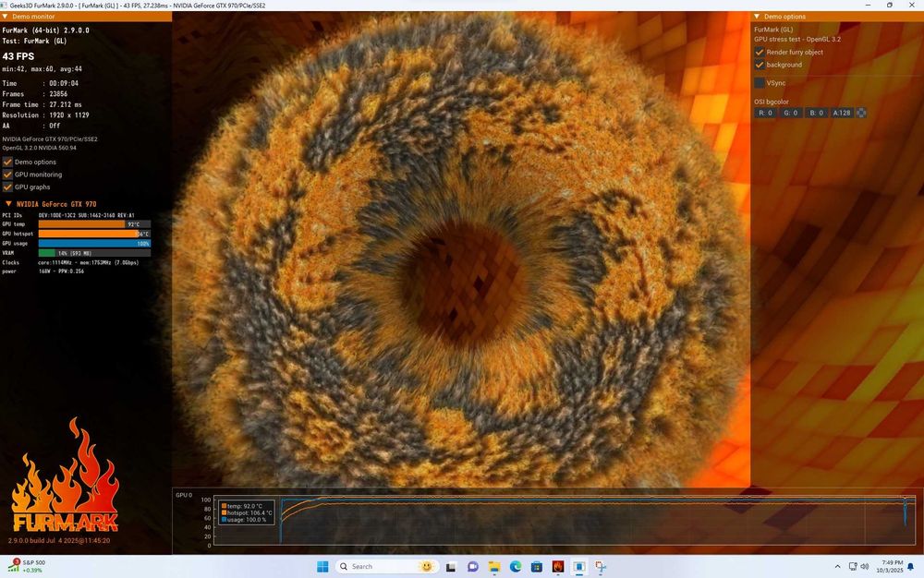Restore down the FurMark window

890,5
